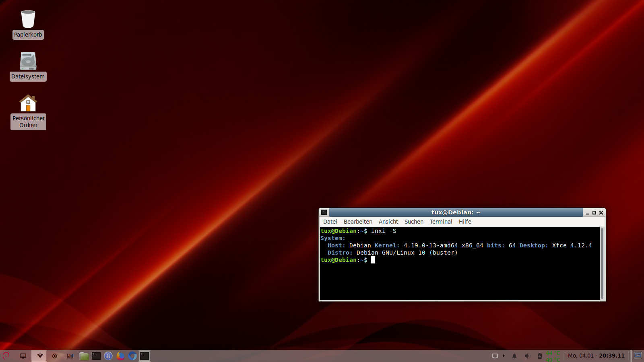
Task: Click the blue window icon at the panel's end
Action: 638,356
